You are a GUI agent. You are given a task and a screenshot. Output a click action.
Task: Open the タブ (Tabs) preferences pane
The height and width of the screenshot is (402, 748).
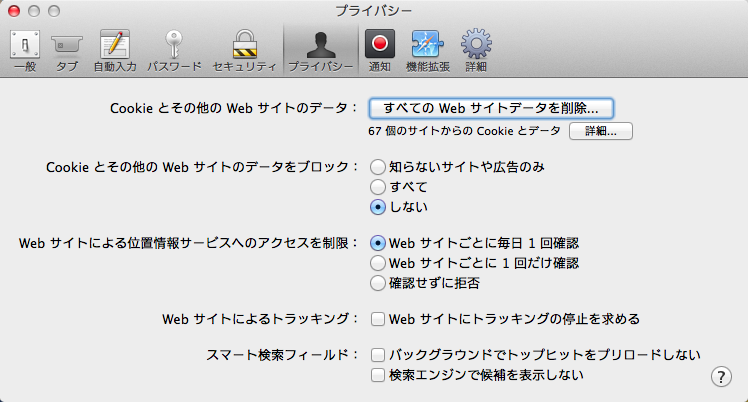click(x=67, y=51)
